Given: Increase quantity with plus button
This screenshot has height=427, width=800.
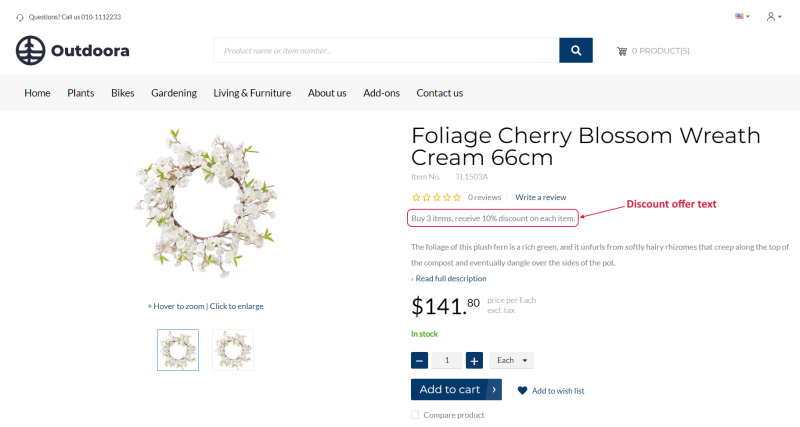Looking at the screenshot, I should pos(474,360).
